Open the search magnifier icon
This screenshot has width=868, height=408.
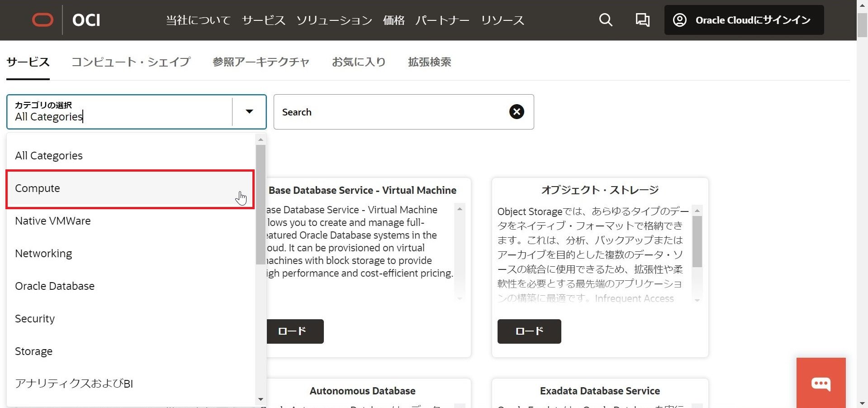(x=605, y=20)
